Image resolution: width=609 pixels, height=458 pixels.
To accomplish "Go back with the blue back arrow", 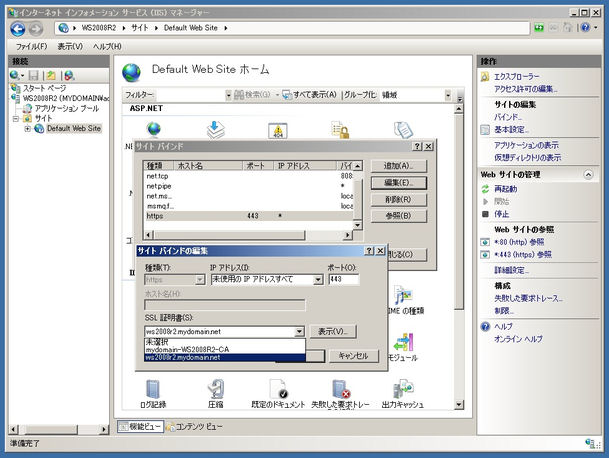I will point(18,29).
